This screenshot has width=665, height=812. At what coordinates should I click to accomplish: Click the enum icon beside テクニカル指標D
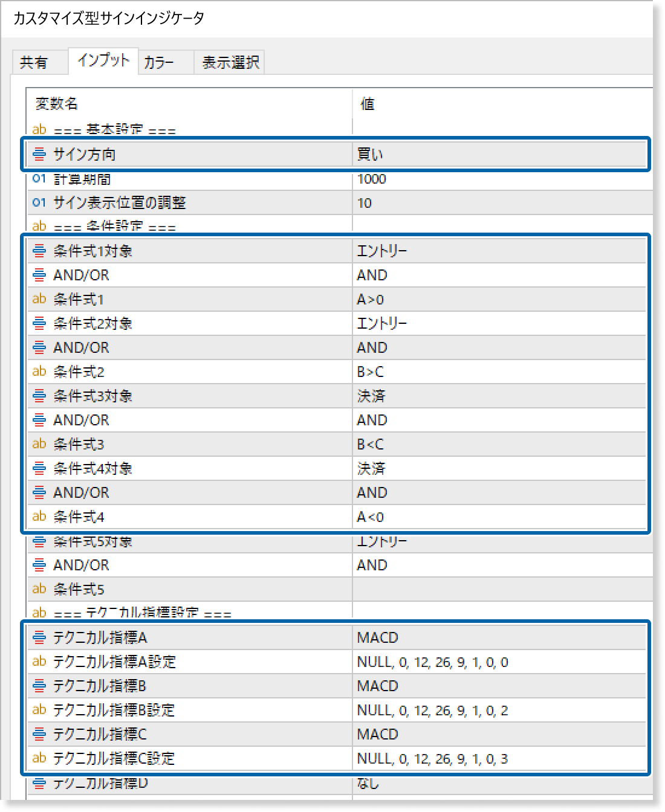pyautogui.click(x=39, y=784)
